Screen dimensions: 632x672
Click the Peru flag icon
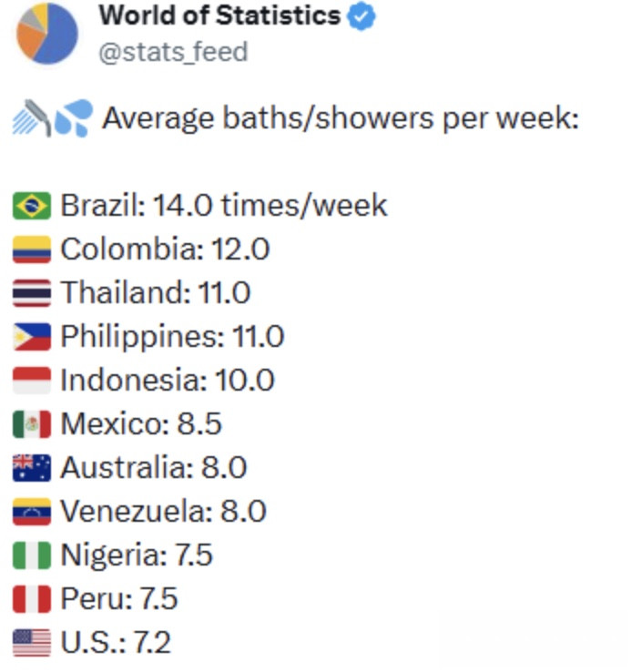[32, 599]
